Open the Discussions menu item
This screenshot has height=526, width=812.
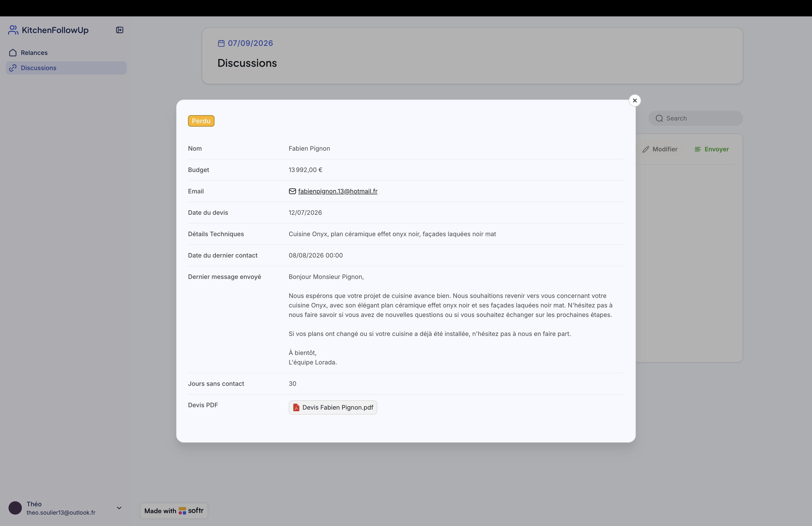tap(66, 68)
